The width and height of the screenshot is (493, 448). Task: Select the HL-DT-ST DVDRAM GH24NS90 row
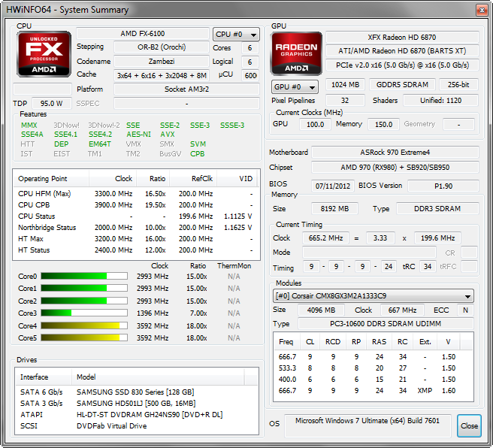[x=137, y=415]
